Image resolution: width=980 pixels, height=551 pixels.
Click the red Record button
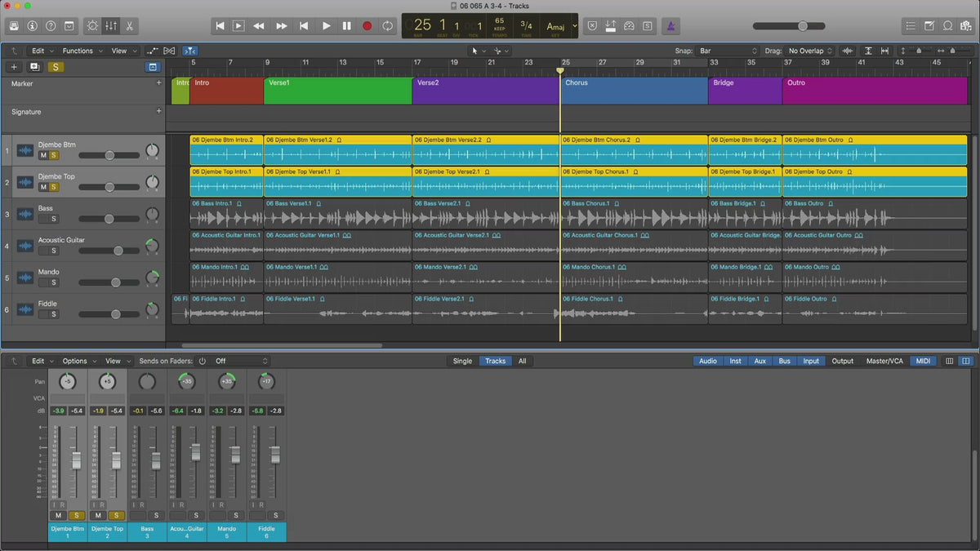(x=367, y=26)
